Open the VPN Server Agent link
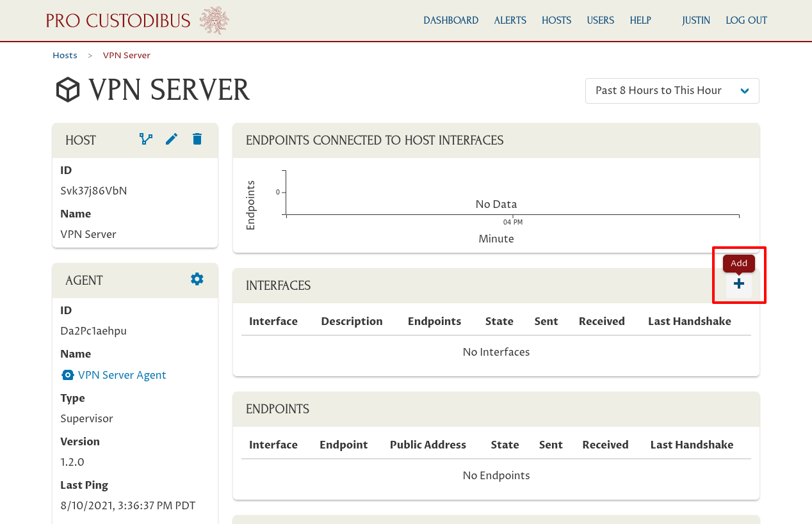Screen dimensions: 812x524 tap(122, 375)
